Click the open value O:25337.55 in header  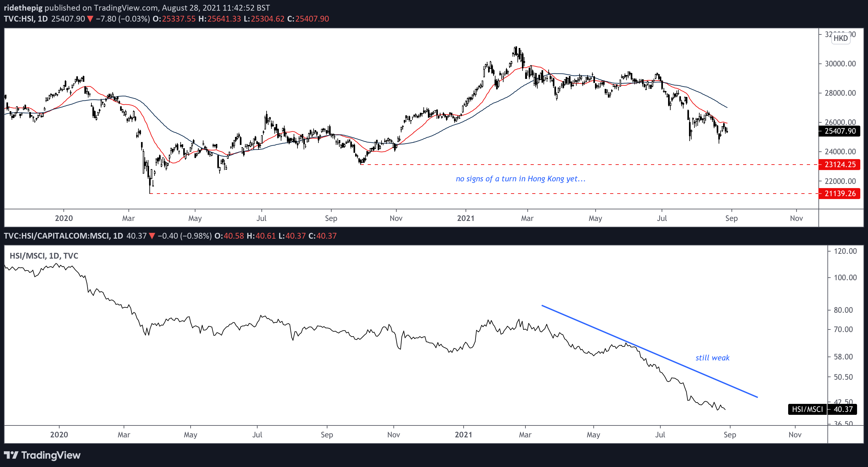174,19
